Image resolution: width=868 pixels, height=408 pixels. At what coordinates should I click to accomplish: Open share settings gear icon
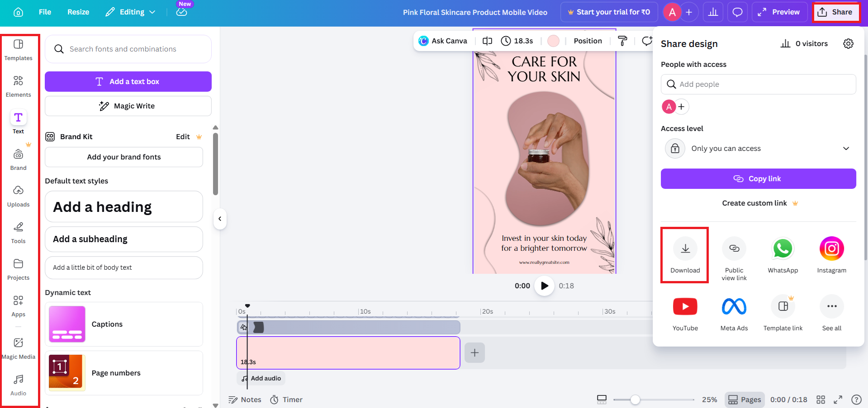[x=848, y=43]
